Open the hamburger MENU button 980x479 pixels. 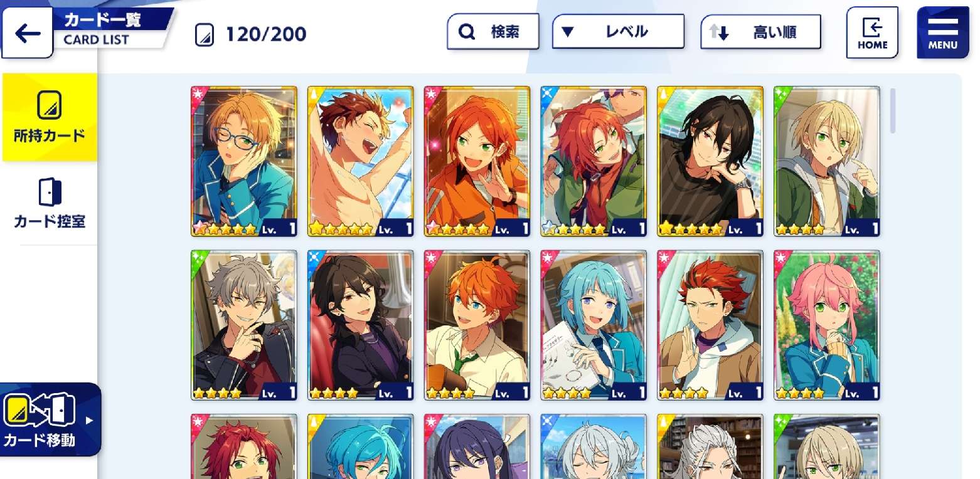942,33
